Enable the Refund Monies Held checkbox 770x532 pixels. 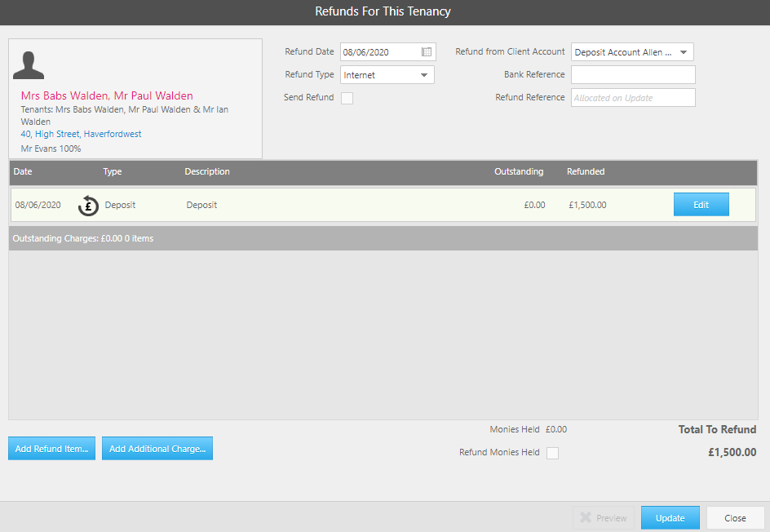point(552,453)
